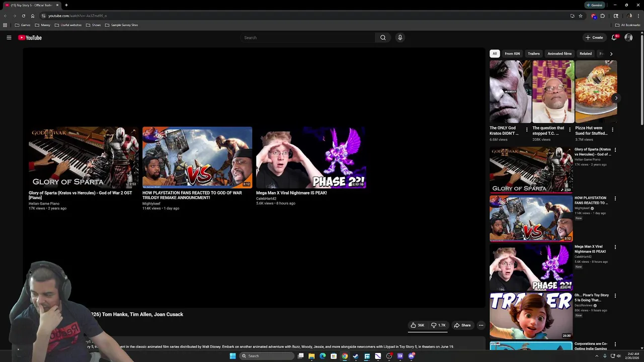Viewport: 644px width, 362px height.
Task: Open the more actions ellipsis below video
Action: 481,325
